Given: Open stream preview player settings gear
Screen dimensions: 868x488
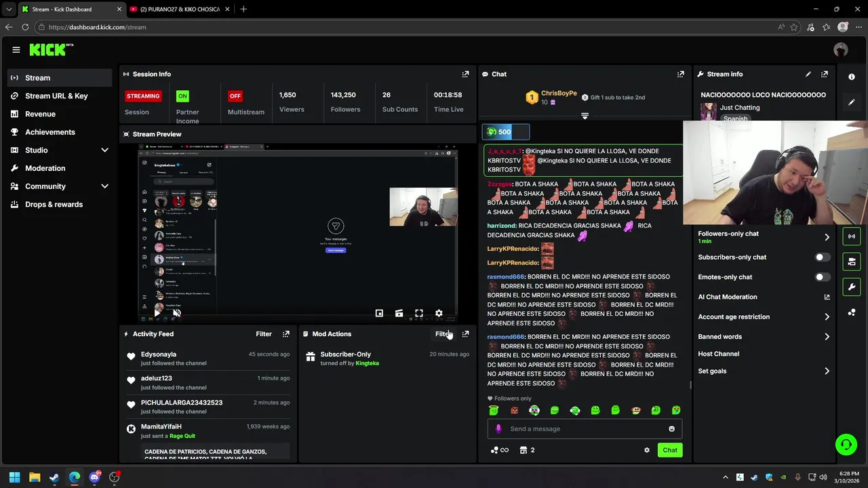Looking at the screenshot, I should coord(439,313).
